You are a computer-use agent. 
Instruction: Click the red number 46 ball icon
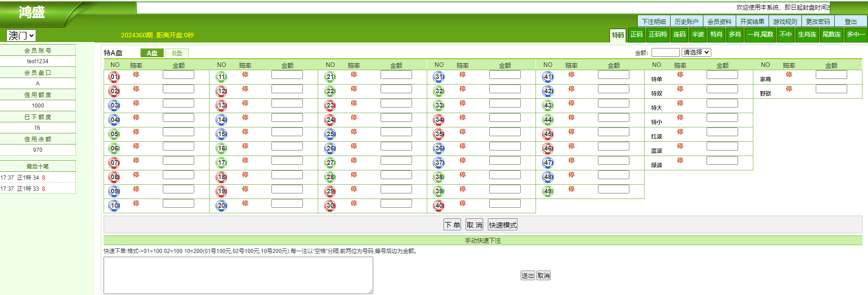click(x=548, y=149)
